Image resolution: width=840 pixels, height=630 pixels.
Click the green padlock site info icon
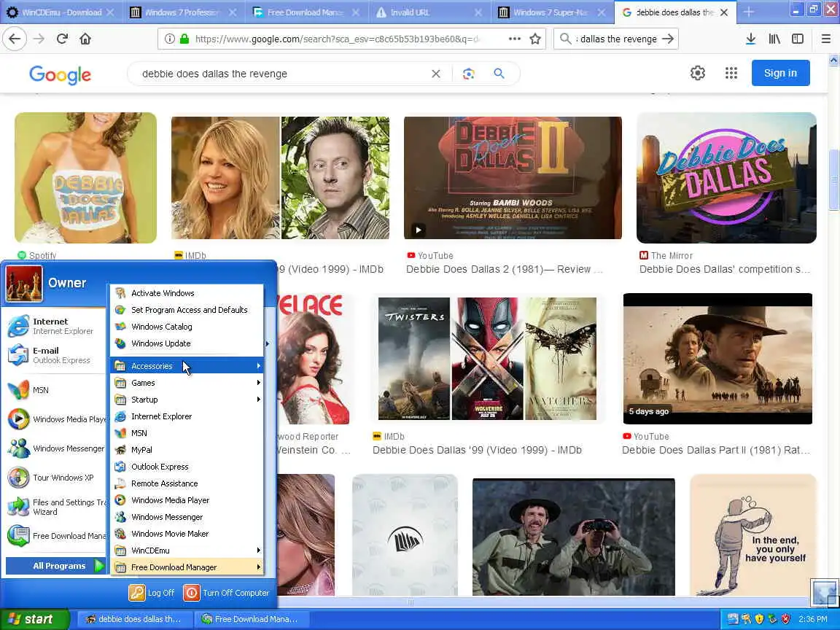point(184,39)
